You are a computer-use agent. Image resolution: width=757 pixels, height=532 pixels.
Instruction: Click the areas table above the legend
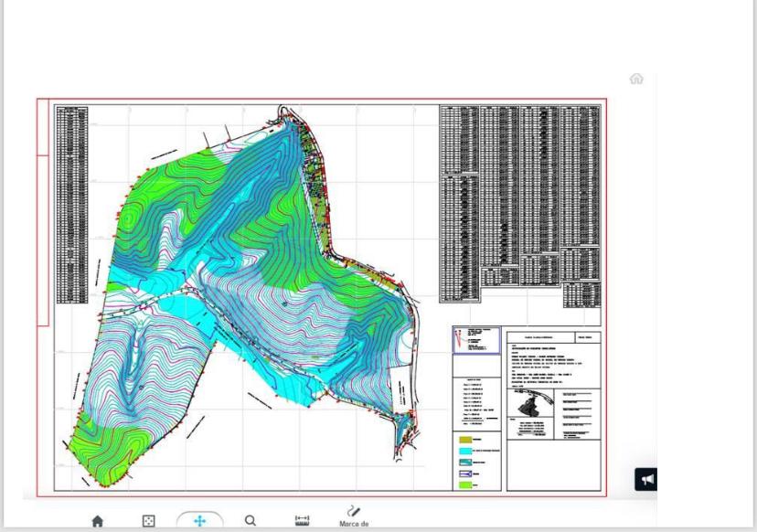click(476, 403)
